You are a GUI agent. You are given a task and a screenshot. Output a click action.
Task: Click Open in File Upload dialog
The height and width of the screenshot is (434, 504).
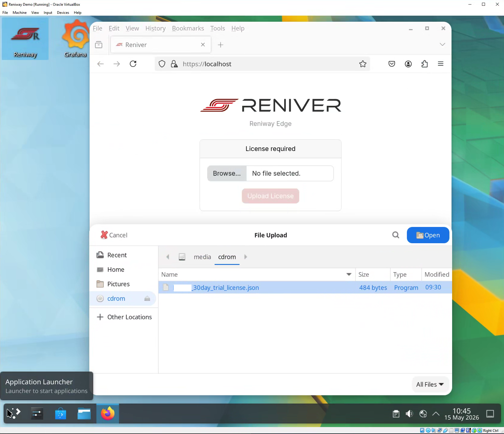[x=428, y=235]
